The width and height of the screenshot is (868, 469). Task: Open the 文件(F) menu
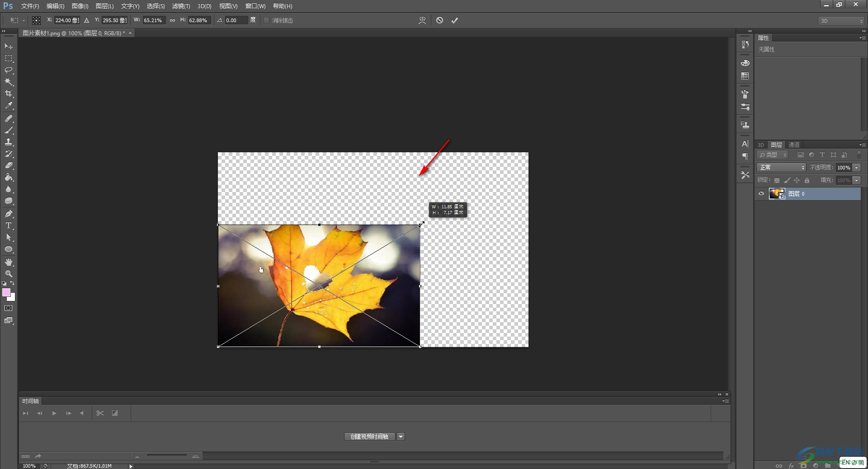tap(30, 6)
